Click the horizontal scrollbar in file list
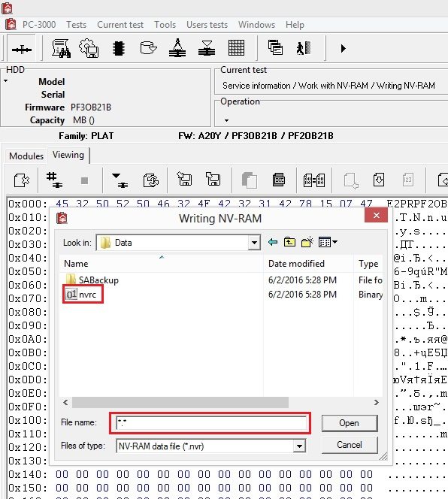Viewport: 448px width, 499px height. [180, 402]
